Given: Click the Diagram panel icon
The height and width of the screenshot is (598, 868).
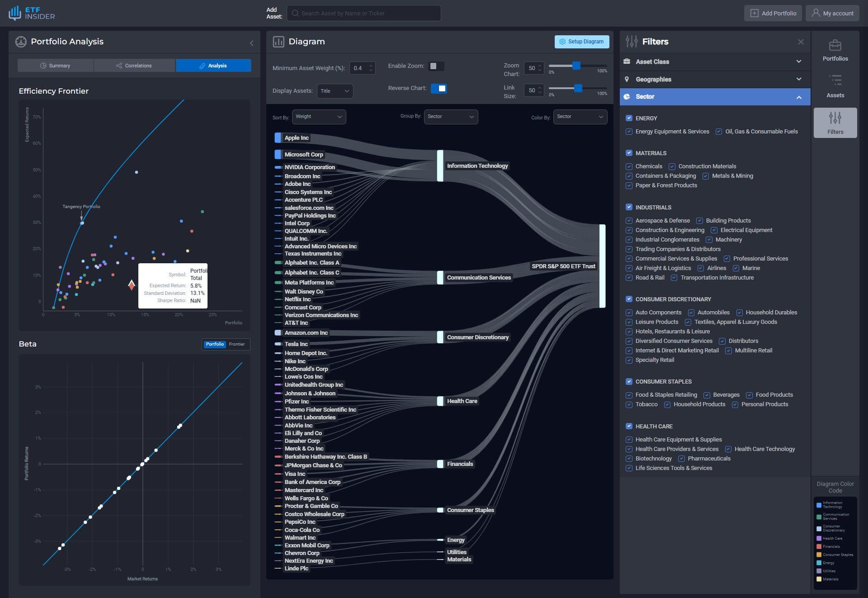Looking at the screenshot, I should click(x=277, y=42).
